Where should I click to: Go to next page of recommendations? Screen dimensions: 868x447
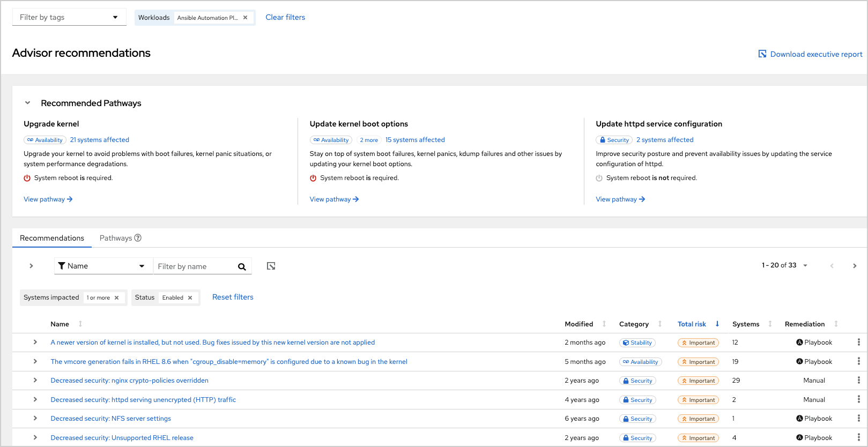(855, 266)
